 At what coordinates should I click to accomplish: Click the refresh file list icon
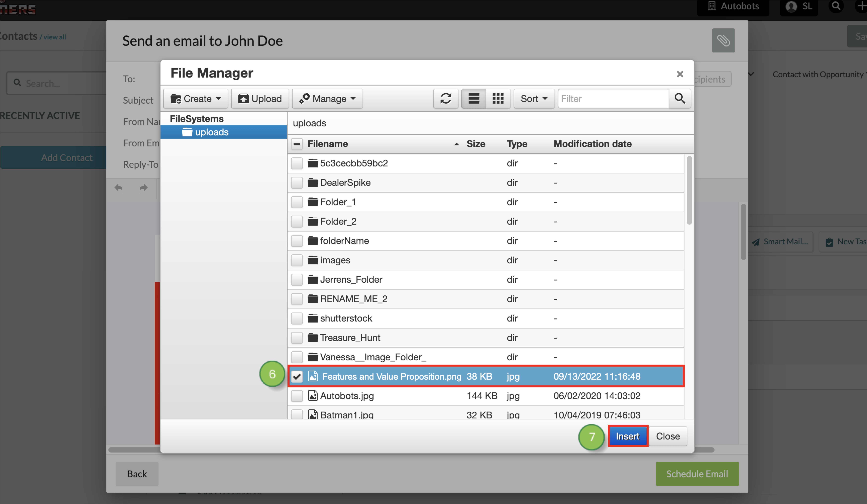[x=446, y=99]
